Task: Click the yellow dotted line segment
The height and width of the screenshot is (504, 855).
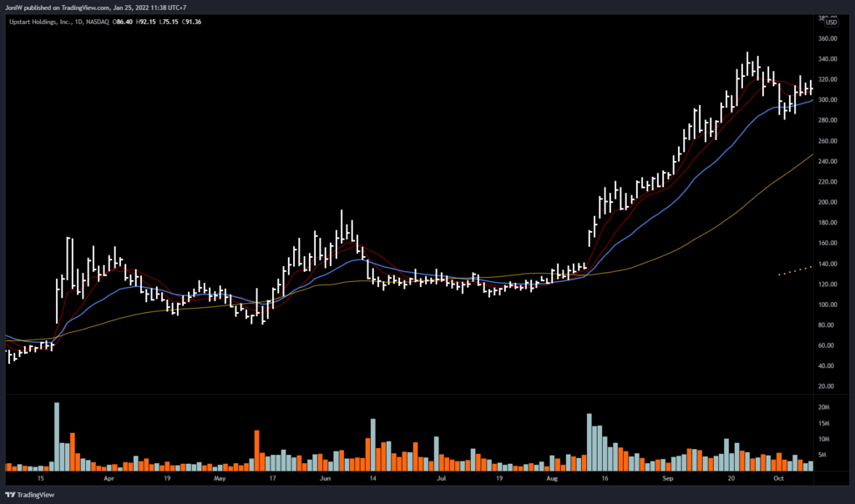Action: 794,270
